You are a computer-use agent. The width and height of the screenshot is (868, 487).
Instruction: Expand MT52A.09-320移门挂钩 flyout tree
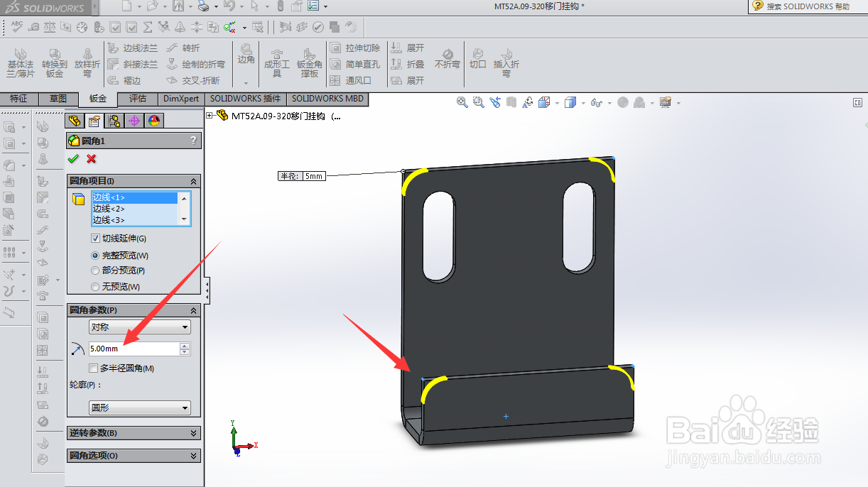point(210,116)
